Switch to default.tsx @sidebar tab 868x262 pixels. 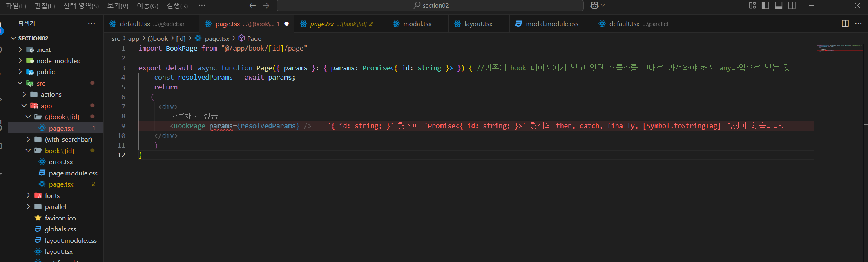[151, 24]
